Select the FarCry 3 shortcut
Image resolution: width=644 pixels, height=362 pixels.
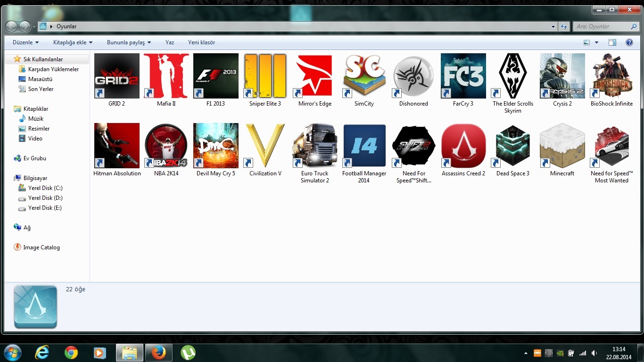(x=463, y=76)
